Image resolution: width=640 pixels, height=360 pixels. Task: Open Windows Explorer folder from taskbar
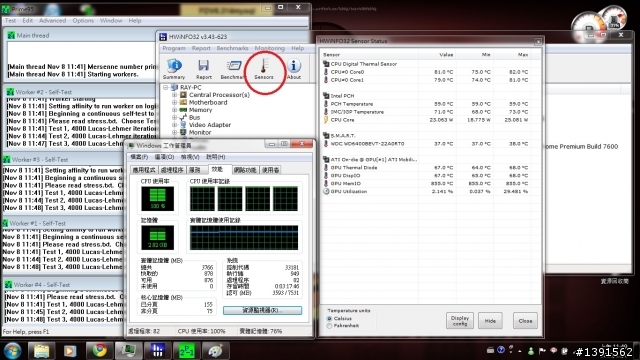41,351
